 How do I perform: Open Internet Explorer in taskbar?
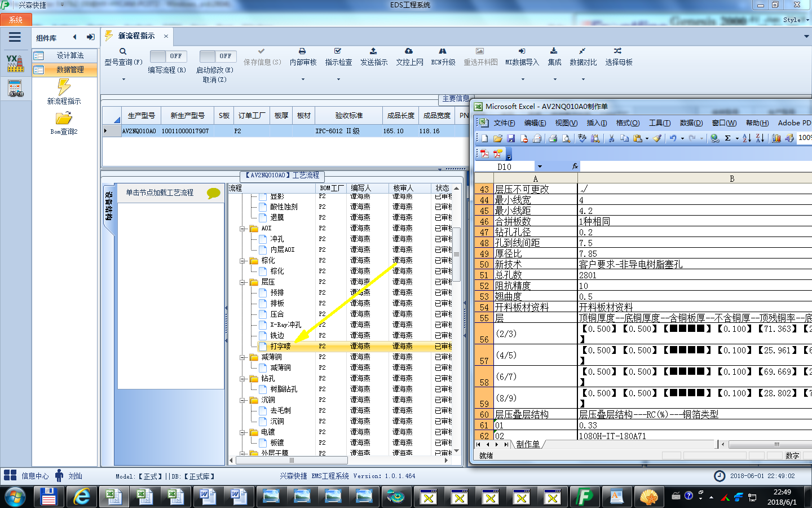82,497
